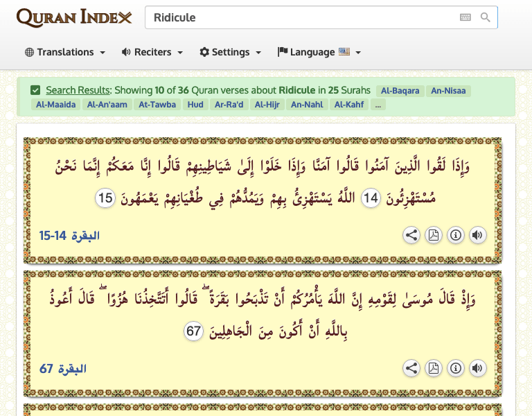Image resolution: width=532 pixels, height=416 pixels.
Task: Open the virtual keyboard icon in search box
Action: point(465,17)
